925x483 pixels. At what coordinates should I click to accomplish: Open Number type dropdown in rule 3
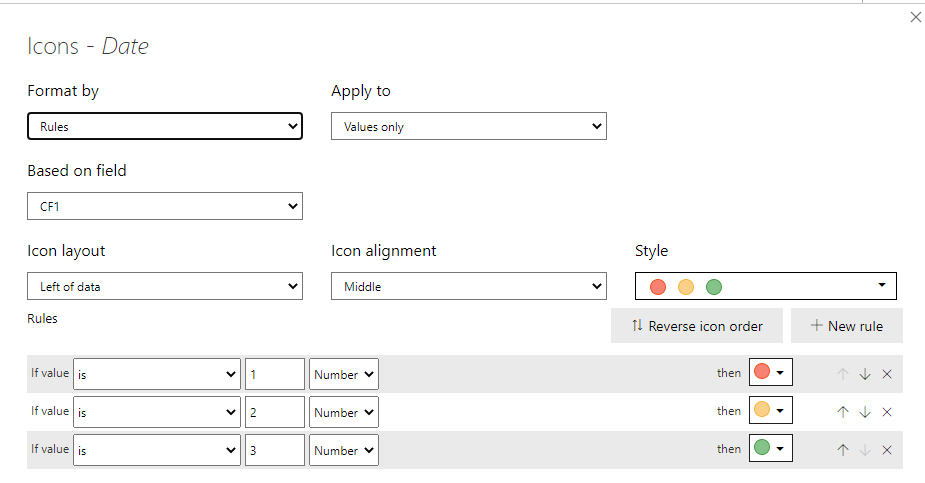(x=344, y=450)
